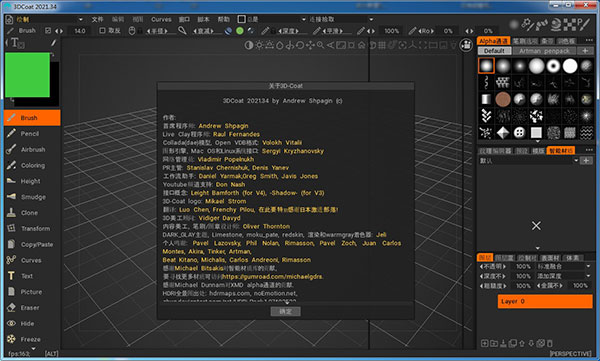Viewport: 600px width, 361px height.
Task: Click the magnifier icon in viewport toolbar
Action: point(320,45)
